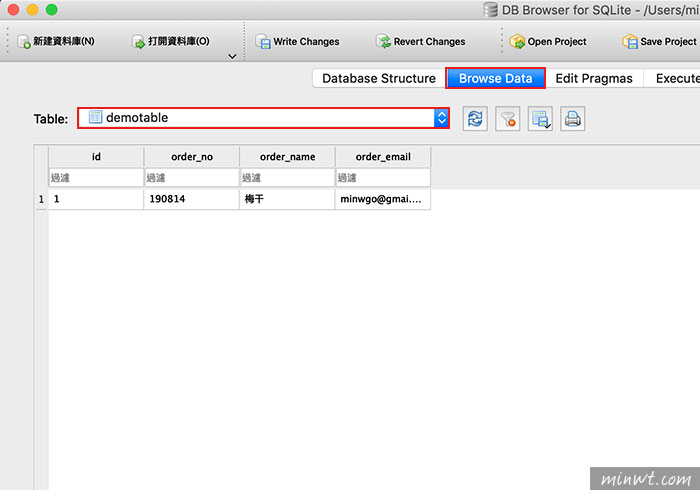Select the id cell containing 1
This screenshot has height=490, width=700.
[x=96, y=199]
